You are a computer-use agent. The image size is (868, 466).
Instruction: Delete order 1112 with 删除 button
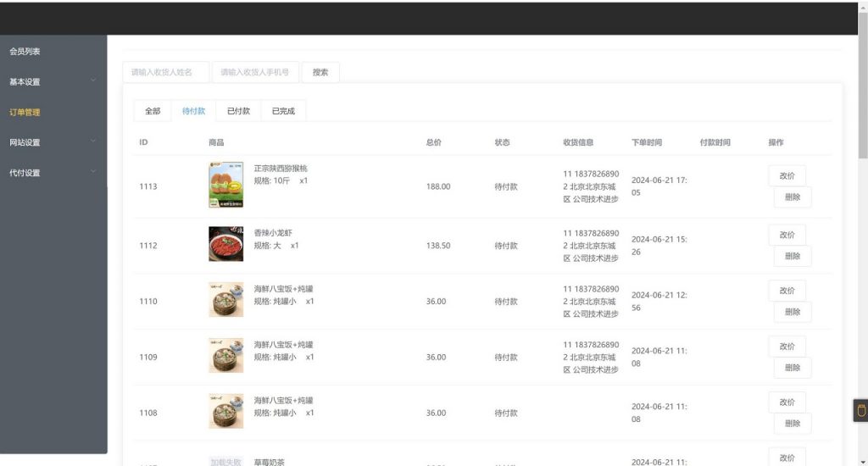[792, 256]
